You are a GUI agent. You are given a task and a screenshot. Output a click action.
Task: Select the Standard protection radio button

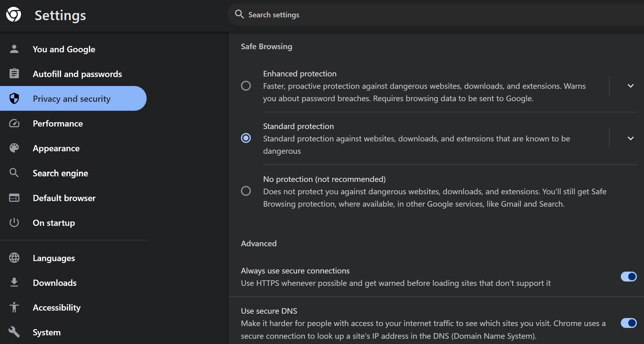click(246, 138)
